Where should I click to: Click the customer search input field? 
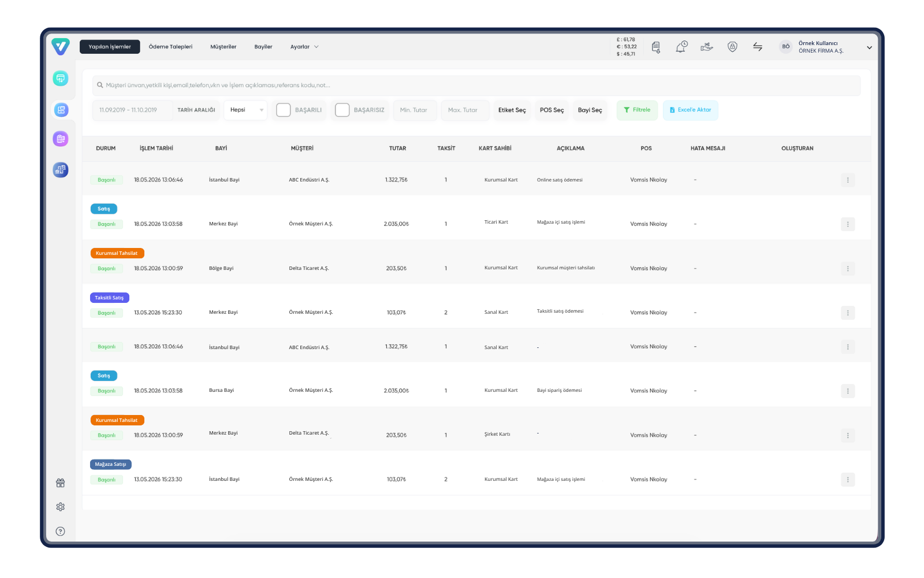point(476,85)
